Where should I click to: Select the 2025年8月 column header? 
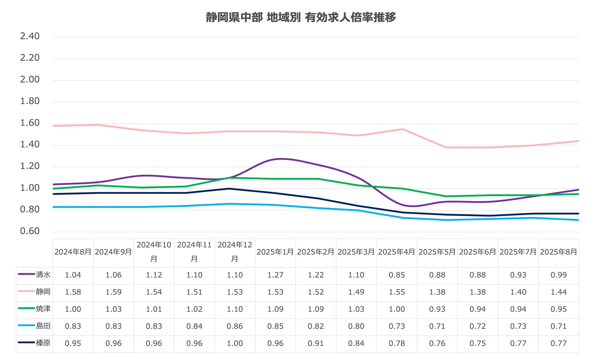(558, 252)
